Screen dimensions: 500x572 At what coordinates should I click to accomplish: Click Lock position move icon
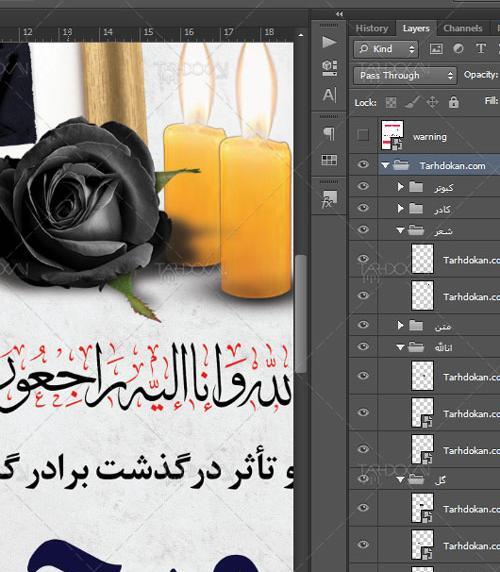pyautogui.click(x=433, y=102)
